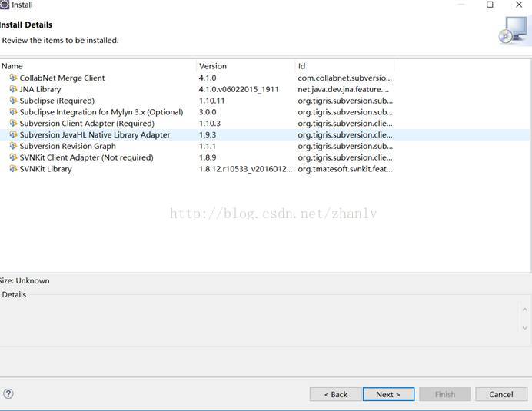The height and width of the screenshot is (411, 532).
Task: Click the version 1.8.12.r10533 cell
Action: pos(245,169)
